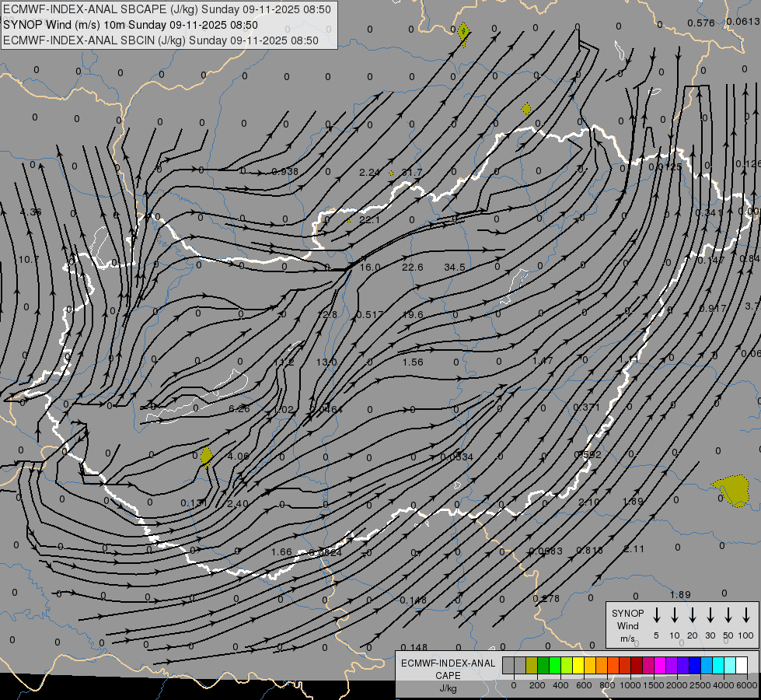The width and height of the screenshot is (761, 700).
Task: Click the map value 1.56
Action: [413, 362]
